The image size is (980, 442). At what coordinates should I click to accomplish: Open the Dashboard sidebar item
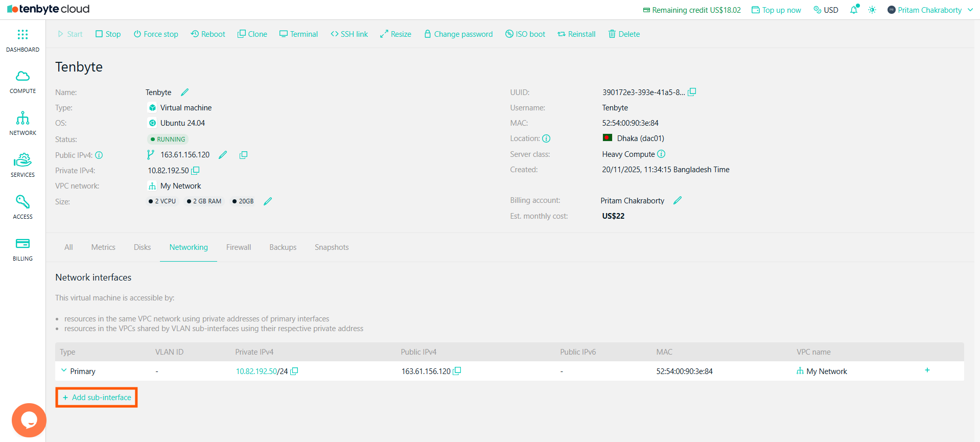tap(22, 41)
